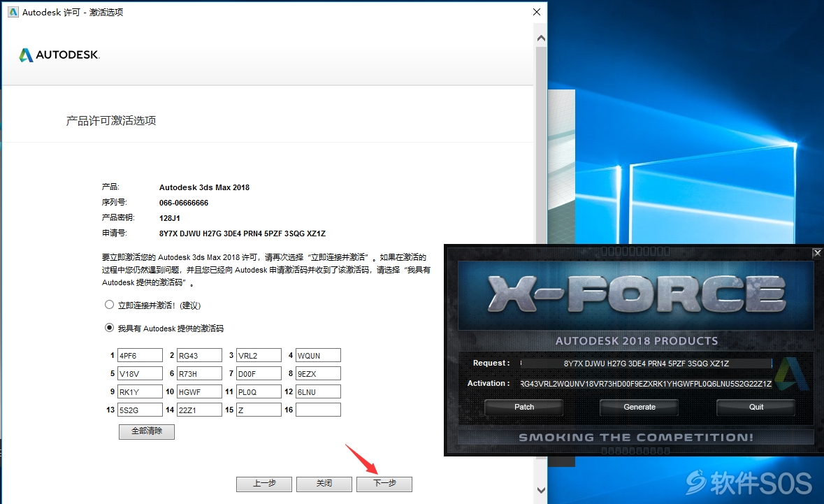Click the 全部清除 clear all button
Viewport: 824px width, 504px height.
147,431
